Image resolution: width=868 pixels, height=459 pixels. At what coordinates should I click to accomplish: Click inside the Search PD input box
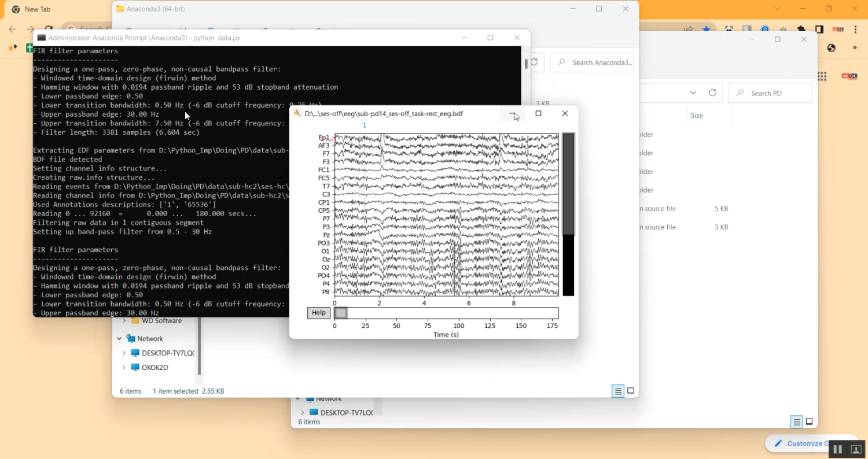coord(770,92)
